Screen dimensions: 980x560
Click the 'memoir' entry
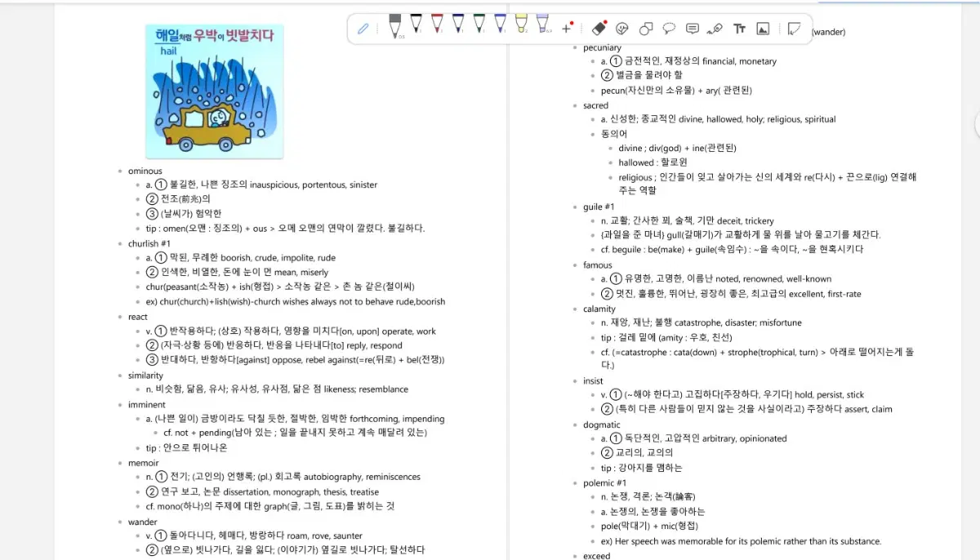[x=144, y=463]
